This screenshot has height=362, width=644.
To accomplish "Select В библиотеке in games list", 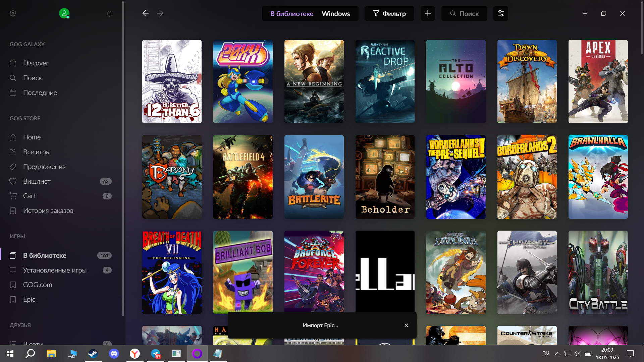I will point(61,255).
